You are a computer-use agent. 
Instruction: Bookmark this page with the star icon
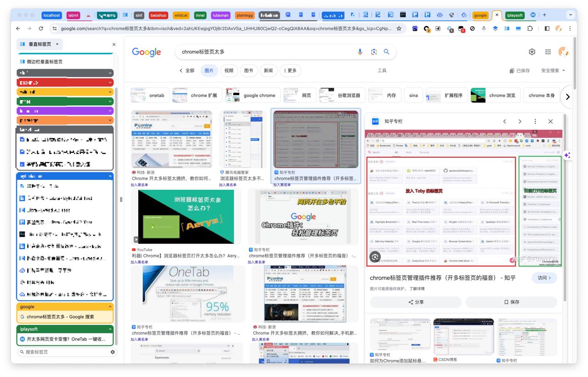(x=399, y=29)
